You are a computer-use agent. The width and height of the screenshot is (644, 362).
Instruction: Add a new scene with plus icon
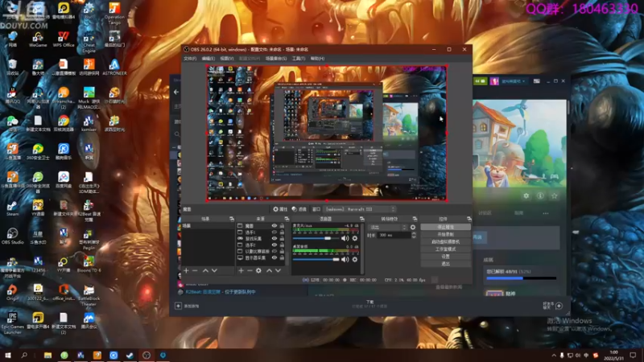click(x=186, y=270)
